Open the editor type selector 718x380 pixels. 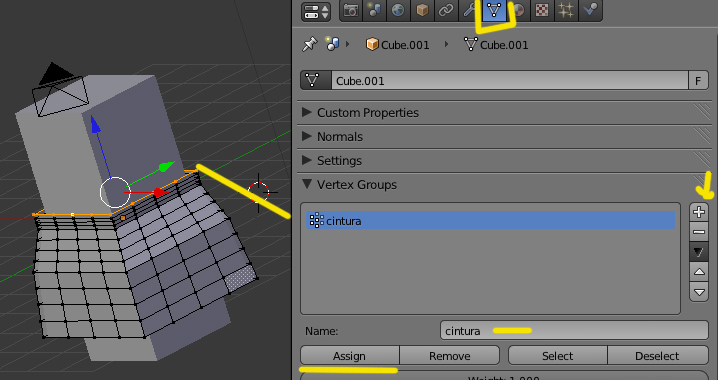pyautogui.click(x=315, y=11)
